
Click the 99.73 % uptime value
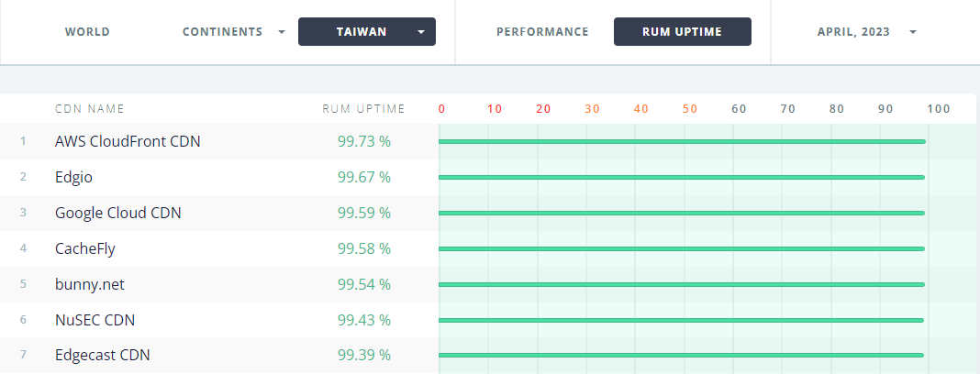coord(364,142)
